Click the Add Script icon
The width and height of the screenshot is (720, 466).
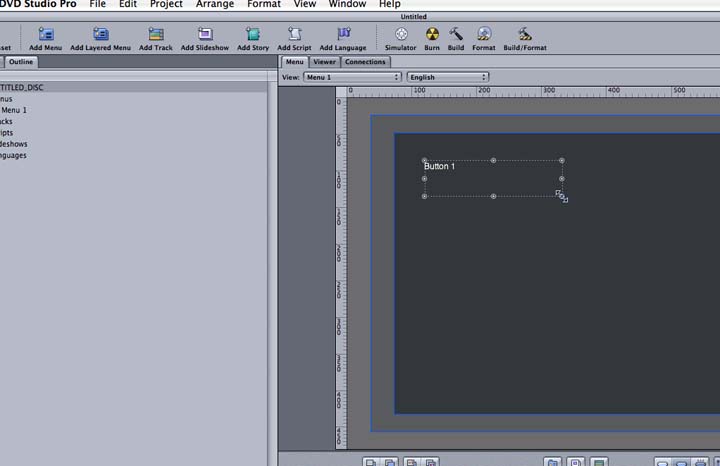(x=294, y=35)
